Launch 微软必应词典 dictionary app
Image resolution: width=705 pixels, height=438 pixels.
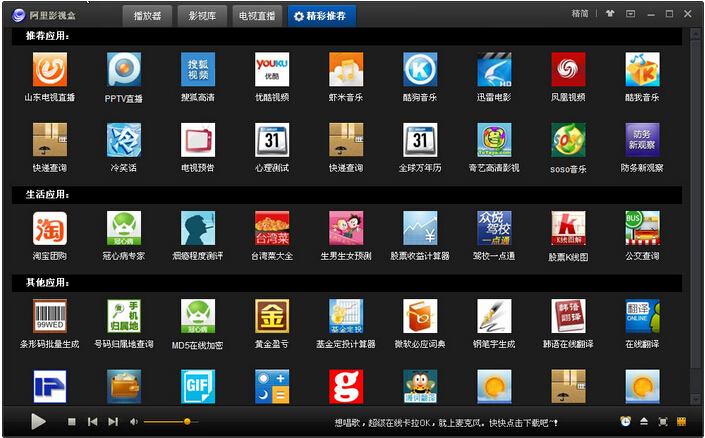click(x=420, y=316)
